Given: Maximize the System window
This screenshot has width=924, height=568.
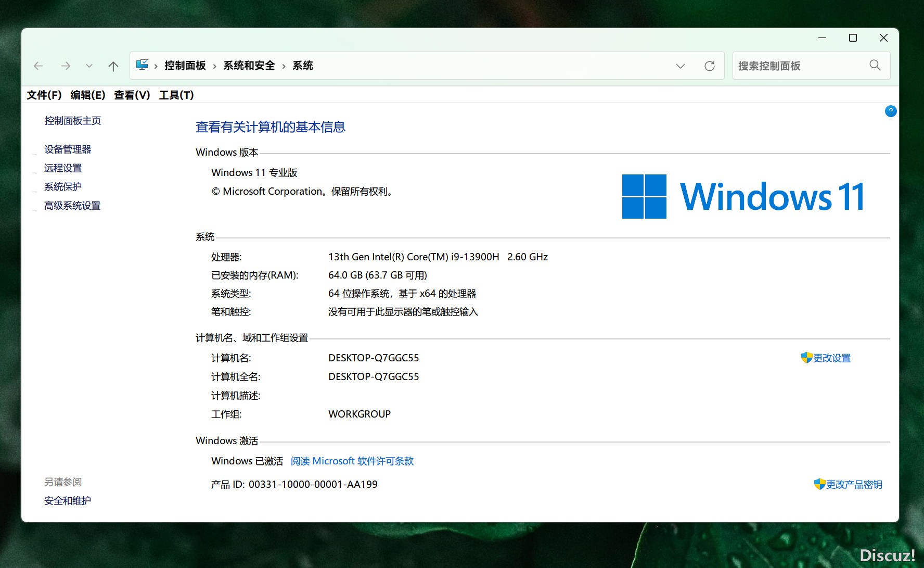Looking at the screenshot, I should pos(853,37).
